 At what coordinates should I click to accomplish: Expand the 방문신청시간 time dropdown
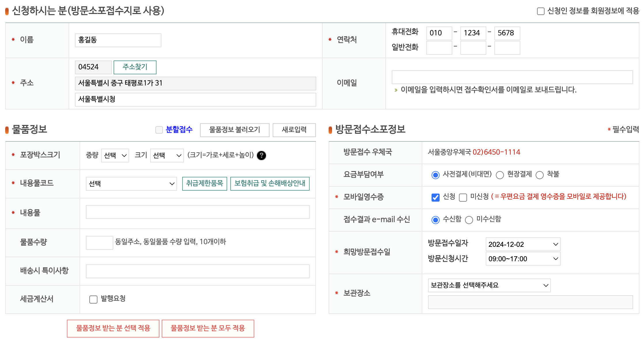pyautogui.click(x=523, y=259)
